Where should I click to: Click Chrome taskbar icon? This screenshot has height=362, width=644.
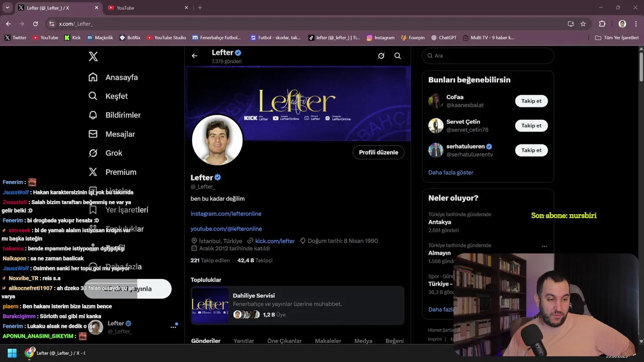(x=30, y=353)
